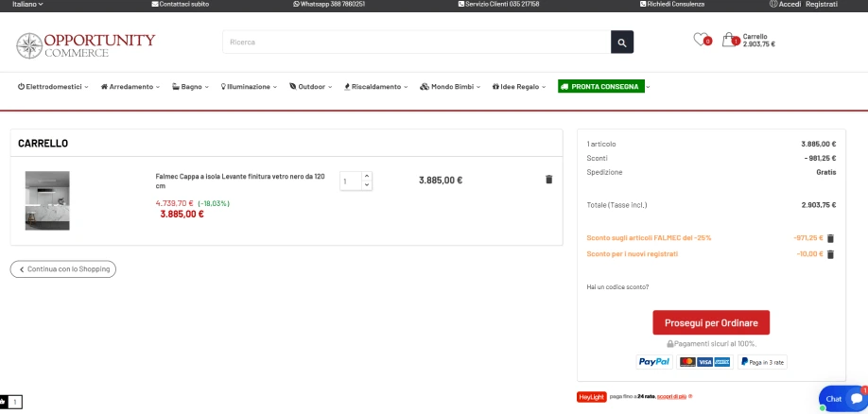Open the Chat widget
The image size is (868, 414).
(x=843, y=399)
